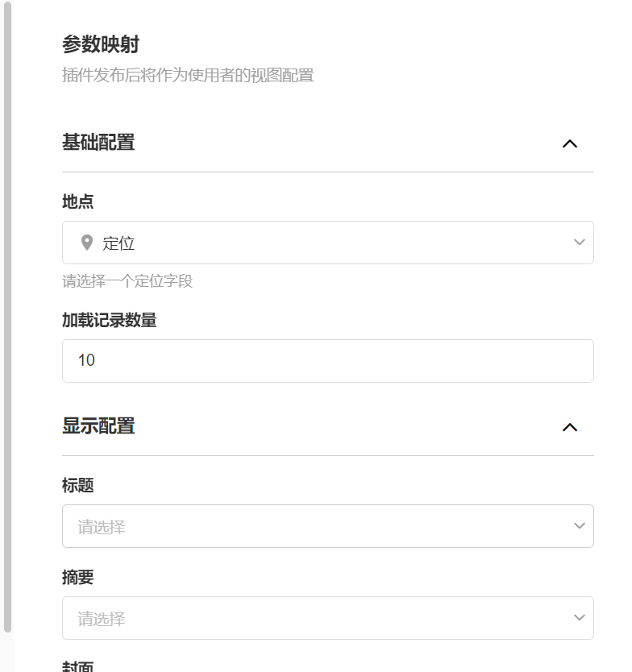Click the 请选择一个定位字段 hint text
Image resolution: width=632 pixels, height=672 pixels.
pos(127,281)
